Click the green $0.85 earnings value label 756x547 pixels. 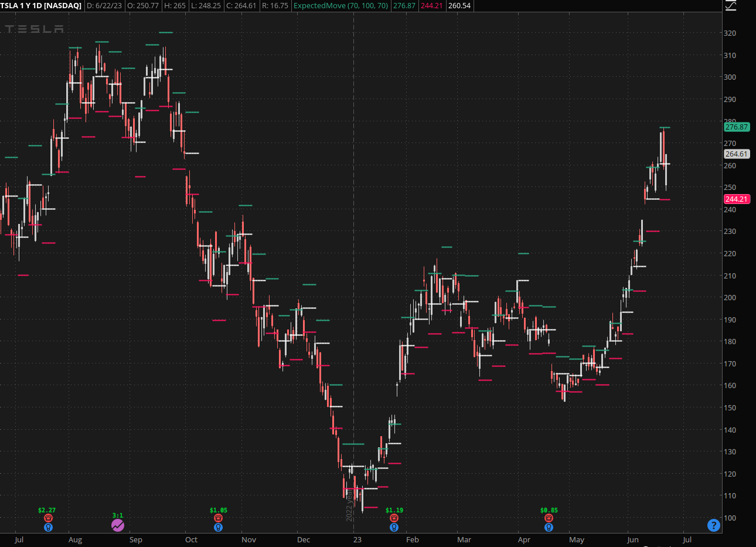pos(549,510)
